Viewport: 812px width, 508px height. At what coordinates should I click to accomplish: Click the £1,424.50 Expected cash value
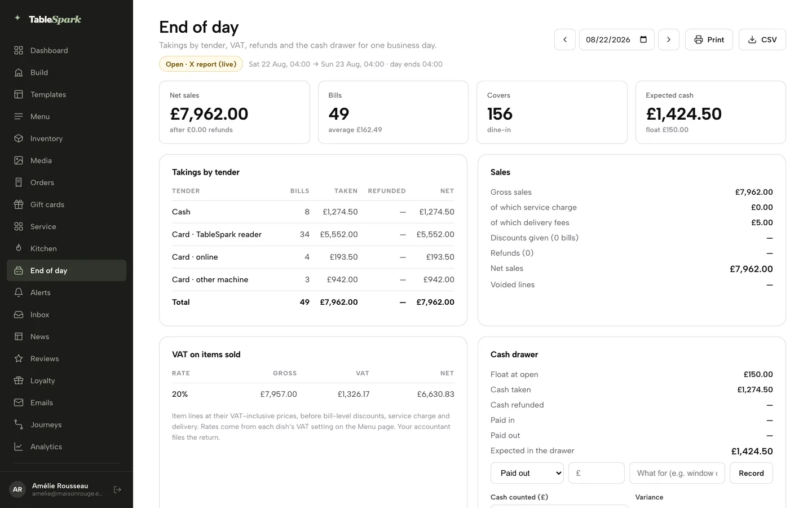click(683, 114)
